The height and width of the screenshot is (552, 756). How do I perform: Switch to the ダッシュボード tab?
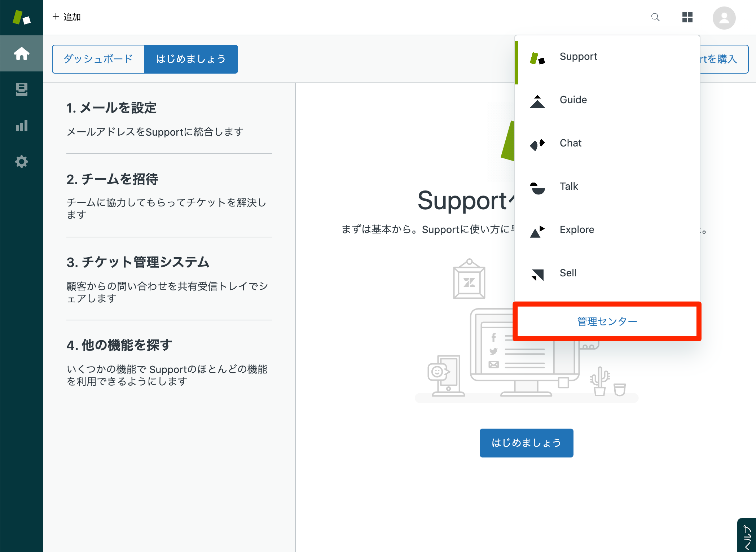coord(98,59)
